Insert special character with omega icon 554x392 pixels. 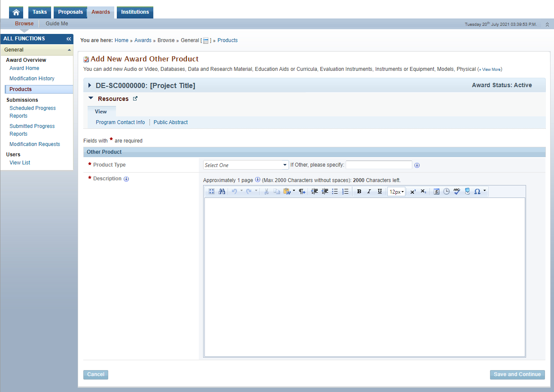pos(477,191)
